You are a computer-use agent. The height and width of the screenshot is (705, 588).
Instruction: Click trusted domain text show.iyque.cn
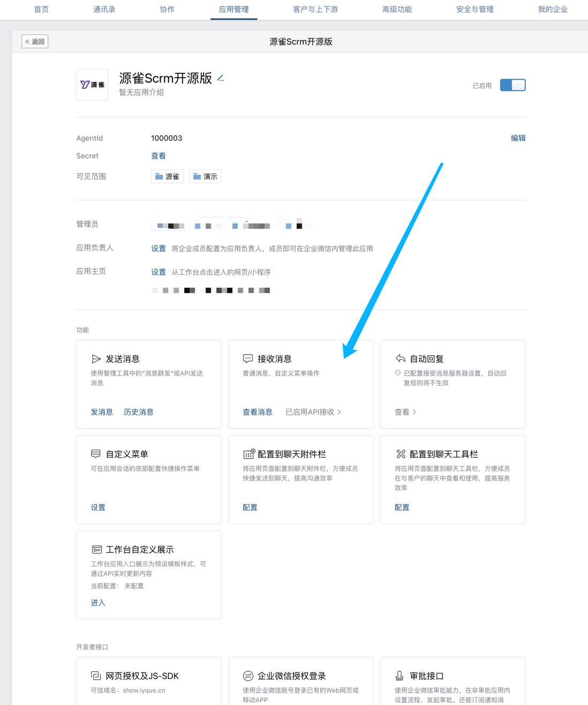click(x=144, y=690)
